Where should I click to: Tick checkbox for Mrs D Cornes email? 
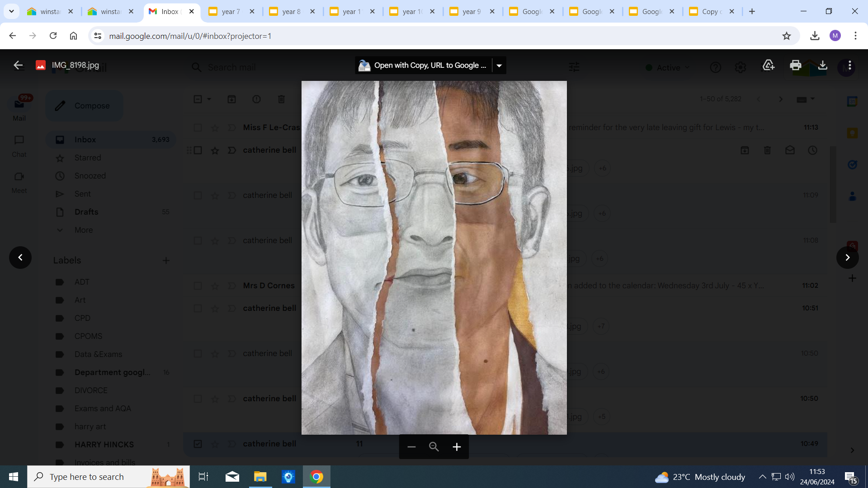tap(198, 286)
